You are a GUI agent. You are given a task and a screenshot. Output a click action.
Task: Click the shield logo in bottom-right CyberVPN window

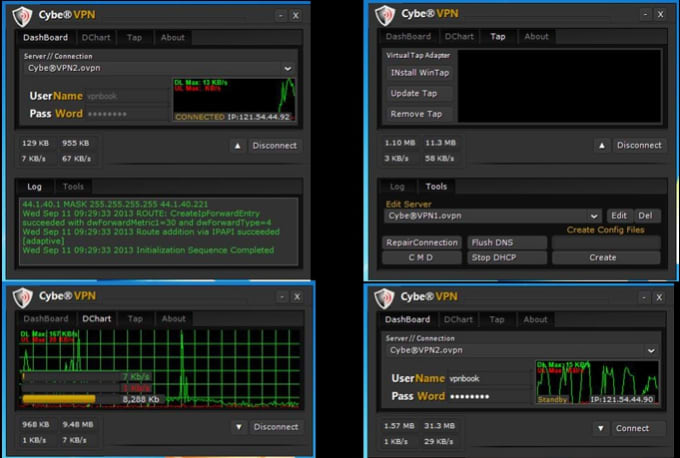(x=384, y=298)
